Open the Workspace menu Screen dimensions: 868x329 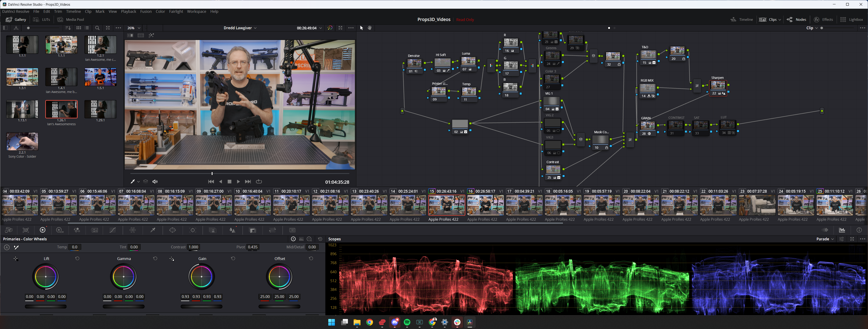tap(196, 11)
